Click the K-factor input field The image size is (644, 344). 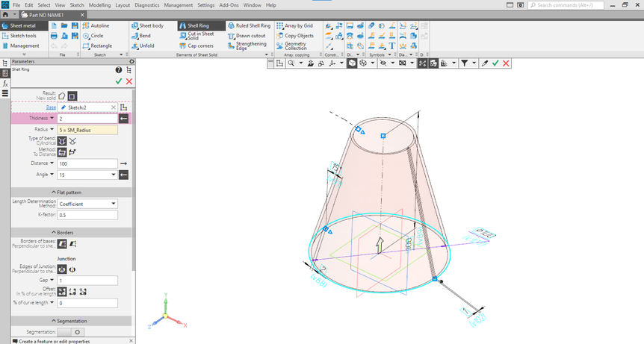coord(87,215)
